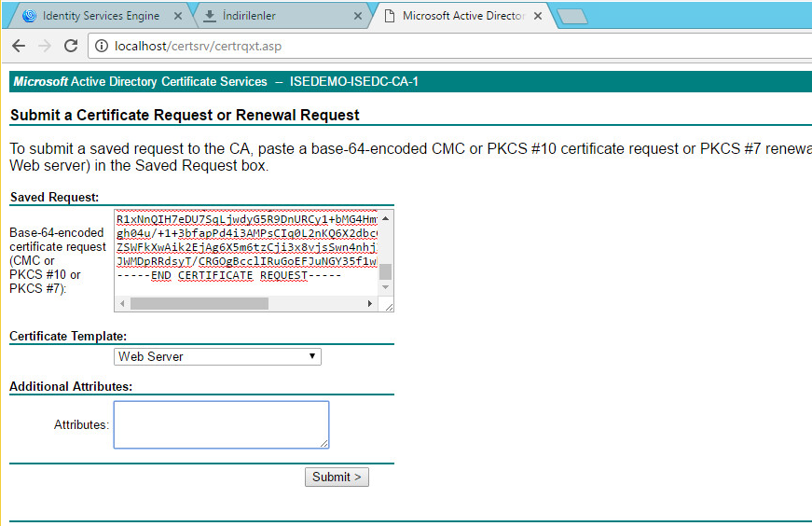
Task: Click the Microsoft Active Directory Certificate Services header
Action: (x=216, y=82)
